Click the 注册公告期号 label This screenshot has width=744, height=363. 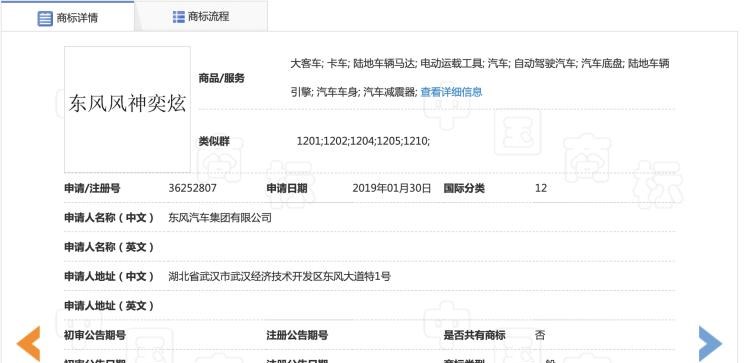tap(297, 335)
